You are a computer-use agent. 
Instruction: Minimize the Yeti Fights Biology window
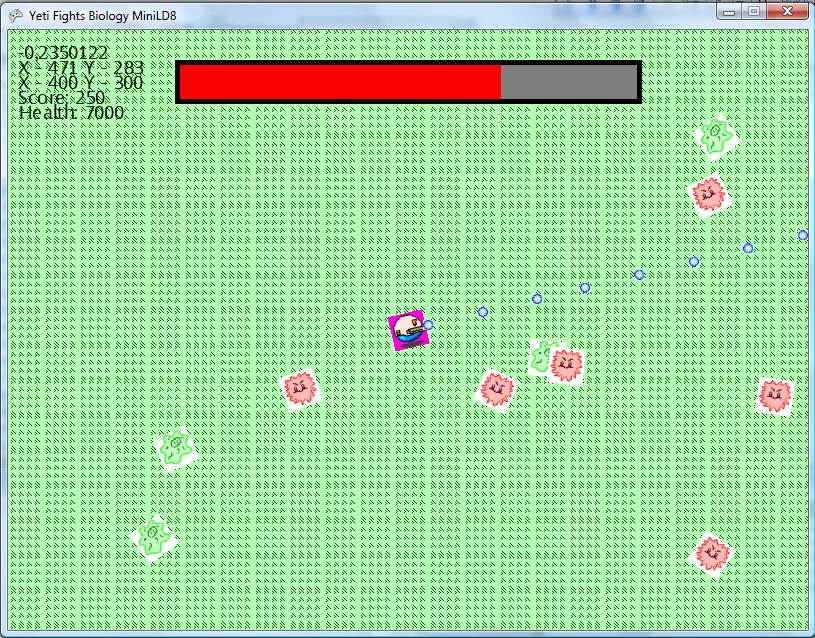729,11
